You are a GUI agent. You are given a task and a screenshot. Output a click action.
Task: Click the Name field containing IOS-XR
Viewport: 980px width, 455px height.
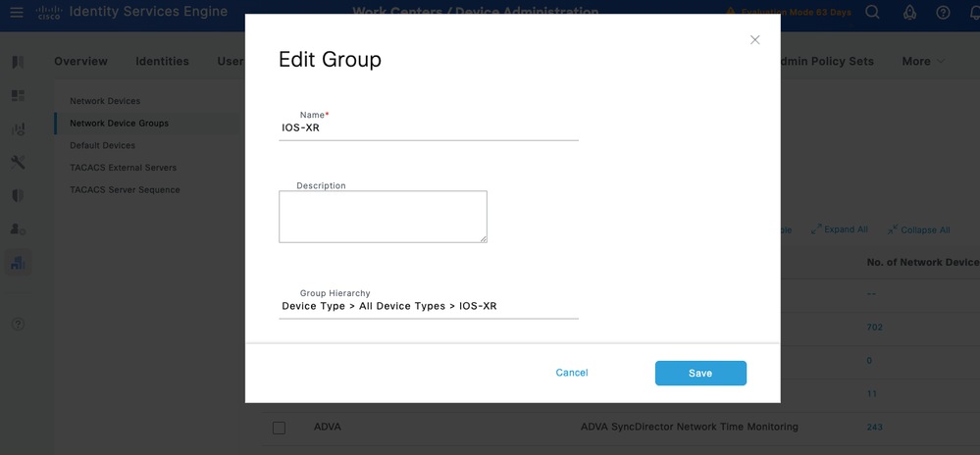click(x=429, y=128)
